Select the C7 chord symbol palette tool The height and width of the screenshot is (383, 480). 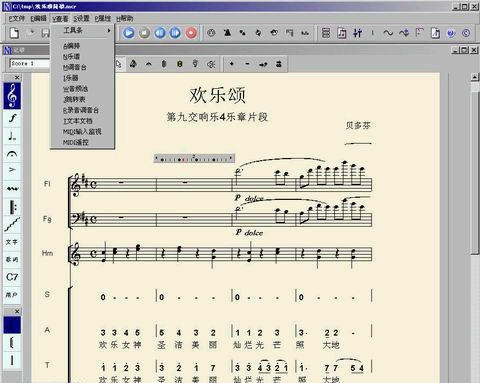[12, 277]
